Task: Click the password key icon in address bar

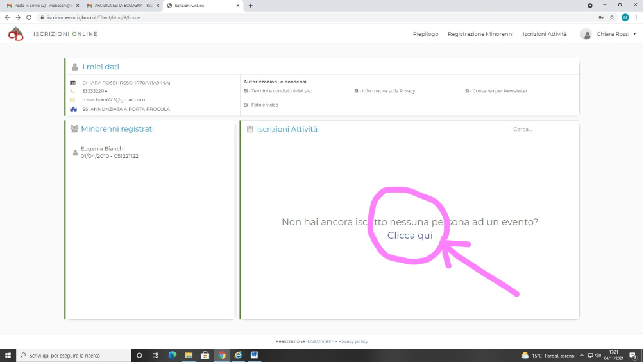Action: [600, 17]
